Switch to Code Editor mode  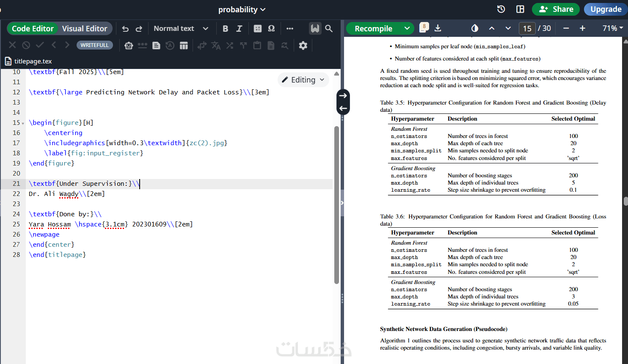click(33, 29)
